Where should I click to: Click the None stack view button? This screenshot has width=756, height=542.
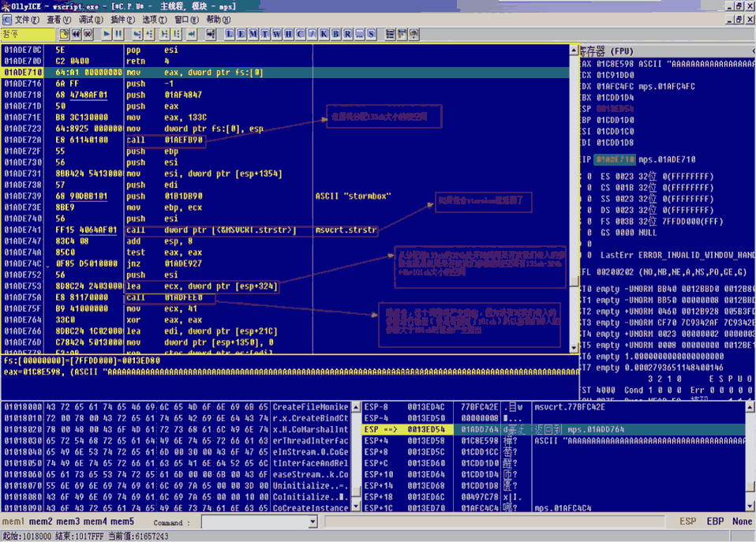tap(742, 521)
